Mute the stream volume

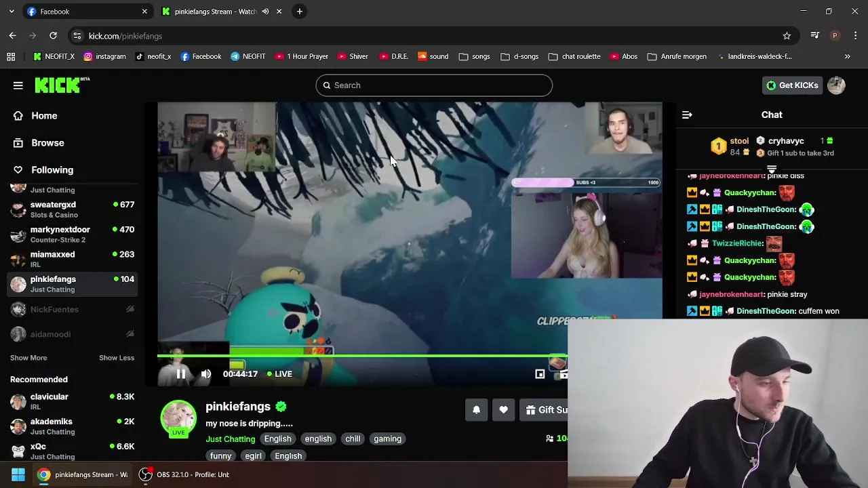(206, 374)
